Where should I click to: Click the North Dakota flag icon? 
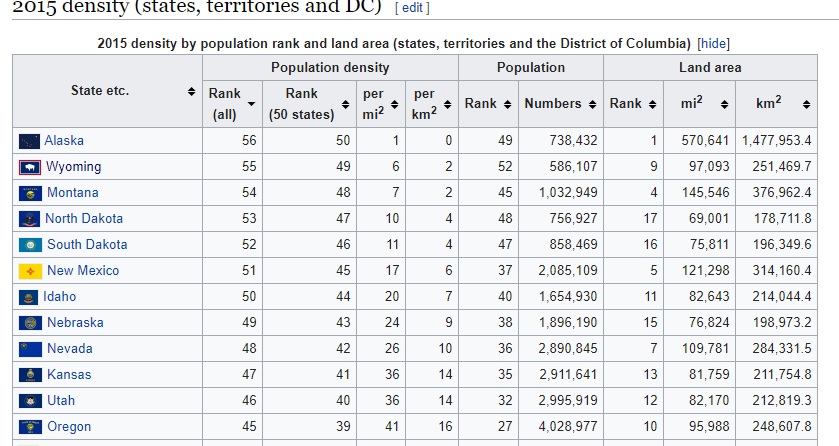coord(30,219)
